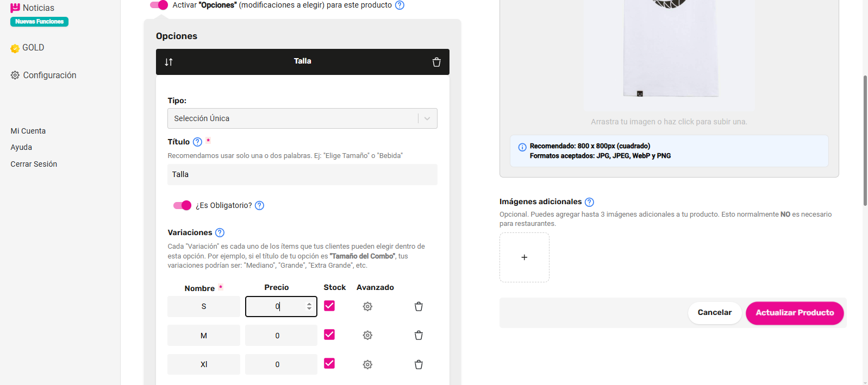Show help for Título field

(x=197, y=142)
